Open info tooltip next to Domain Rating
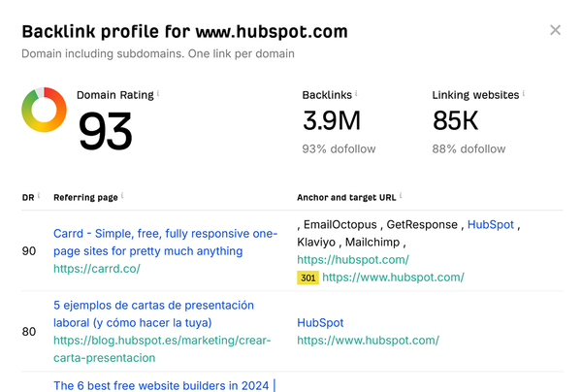This screenshot has width=582, height=392. point(158,93)
